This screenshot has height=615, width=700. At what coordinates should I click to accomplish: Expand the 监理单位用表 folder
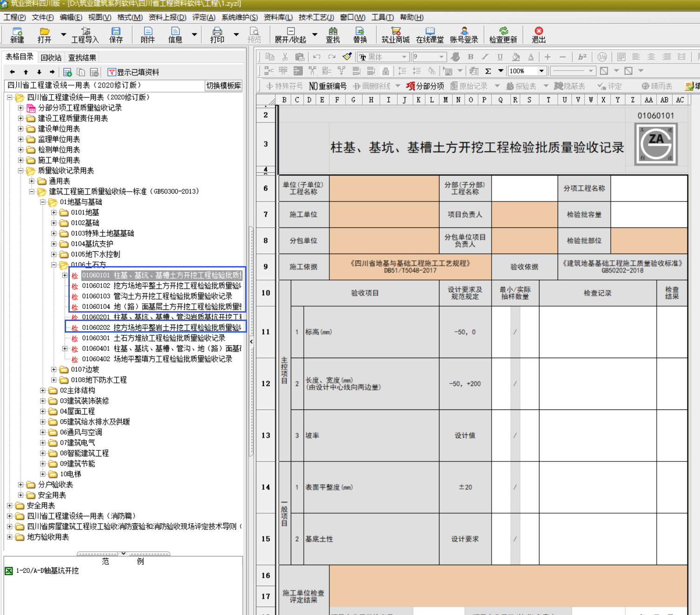[x=20, y=139]
